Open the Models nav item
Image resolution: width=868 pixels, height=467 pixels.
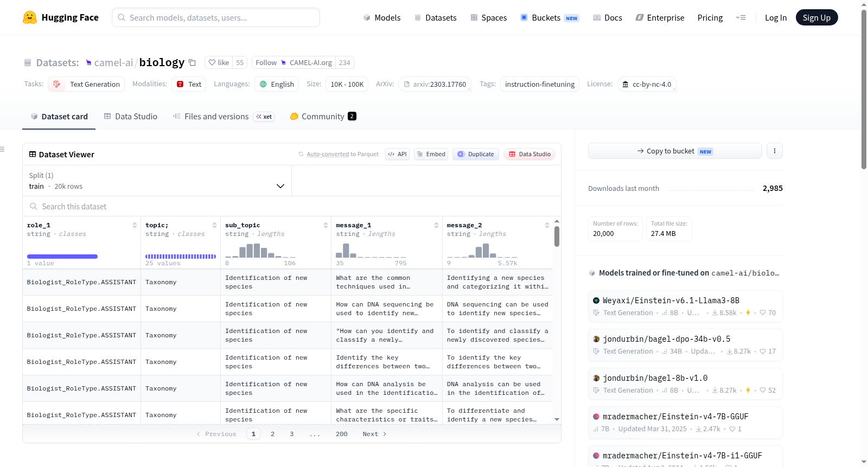coord(382,17)
